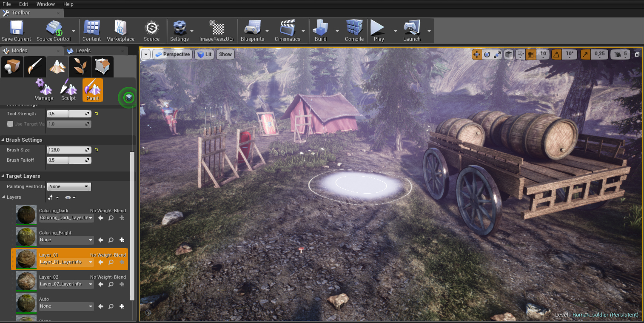The image size is (644, 323).
Task: Open the viewport options arrow menu
Action: [146, 54]
